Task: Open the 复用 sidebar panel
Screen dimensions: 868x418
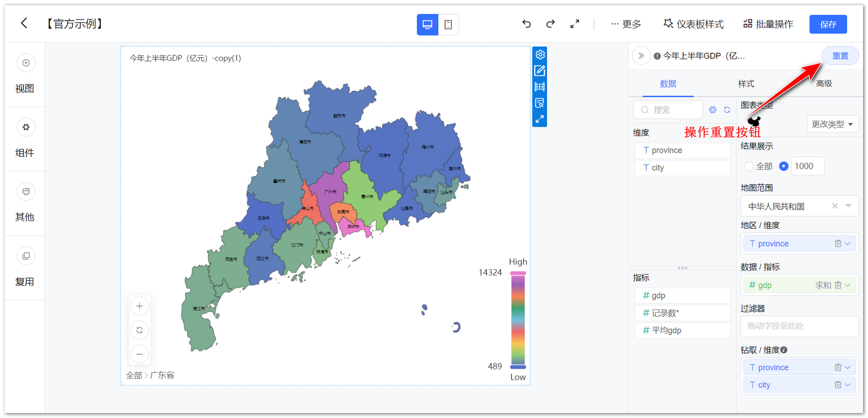Action: (x=25, y=268)
